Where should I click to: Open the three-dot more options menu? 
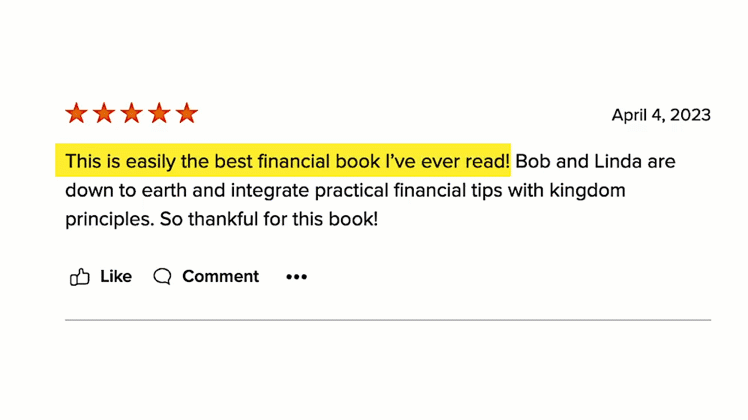(296, 277)
